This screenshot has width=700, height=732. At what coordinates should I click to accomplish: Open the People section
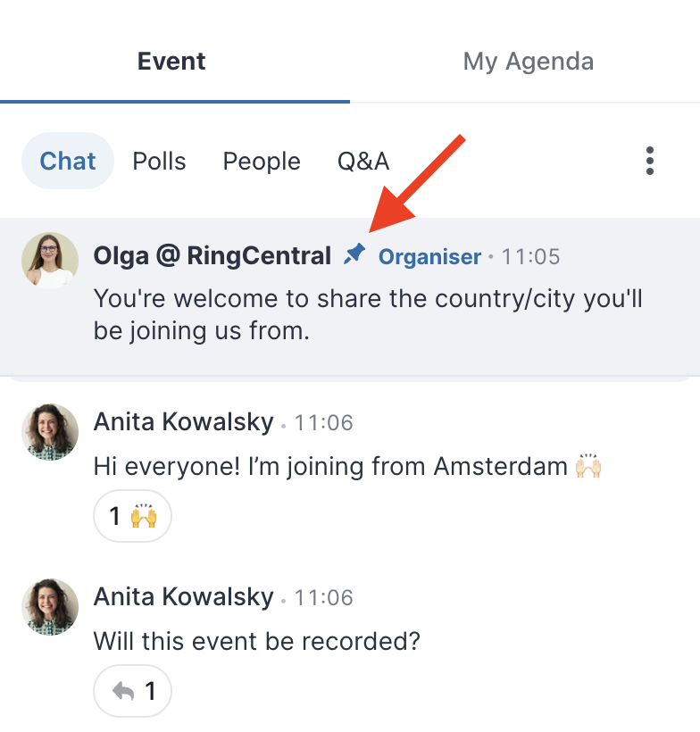[x=262, y=162]
